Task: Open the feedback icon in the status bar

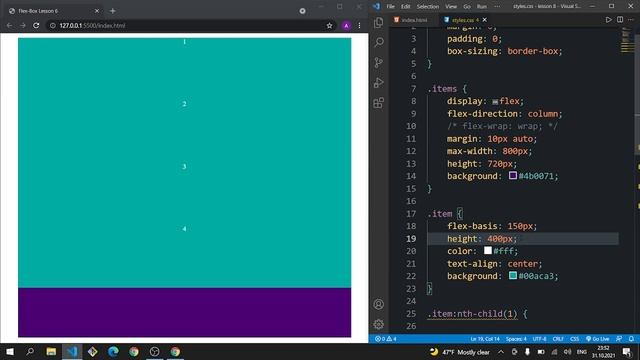Action: [x=619, y=339]
